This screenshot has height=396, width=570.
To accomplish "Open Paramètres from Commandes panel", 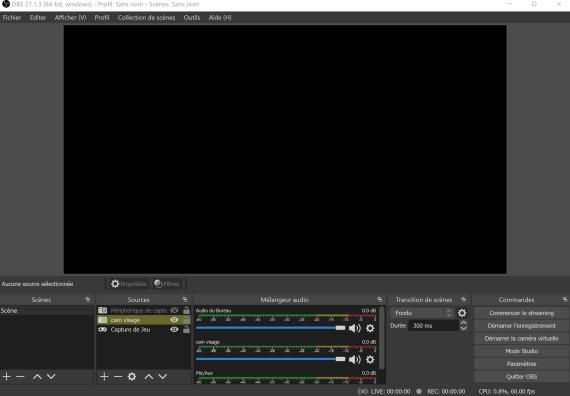I will pyautogui.click(x=521, y=364).
